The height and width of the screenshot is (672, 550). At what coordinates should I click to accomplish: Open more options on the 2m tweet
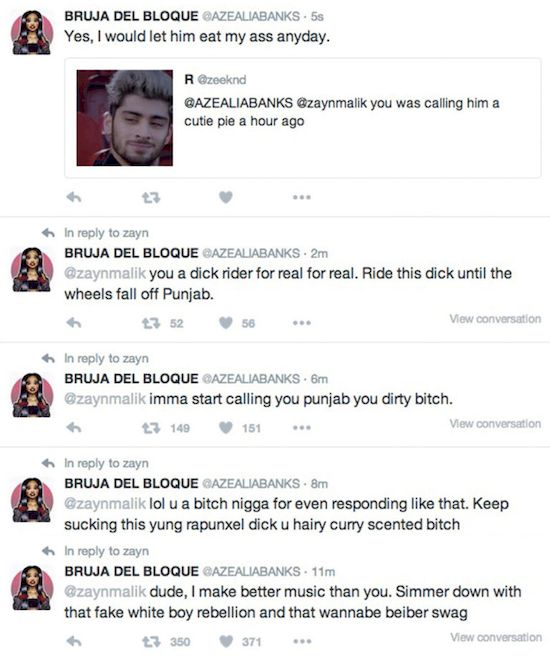pyautogui.click(x=302, y=323)
